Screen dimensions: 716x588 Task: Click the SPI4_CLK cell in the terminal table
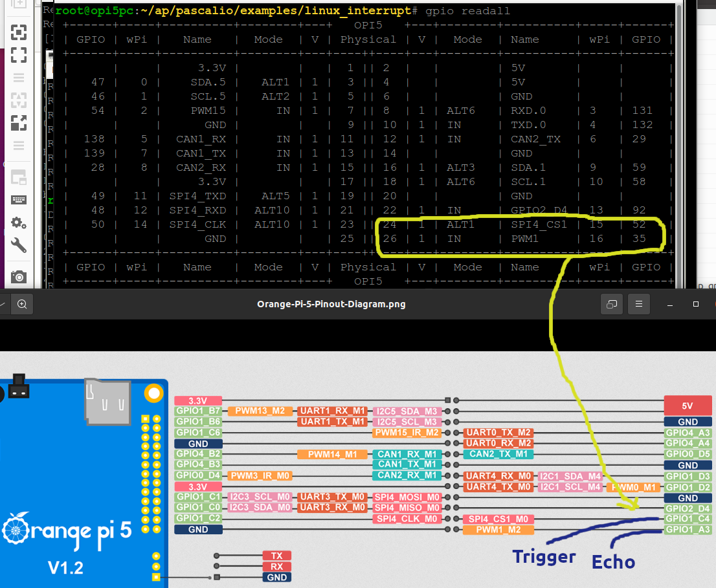197,224
